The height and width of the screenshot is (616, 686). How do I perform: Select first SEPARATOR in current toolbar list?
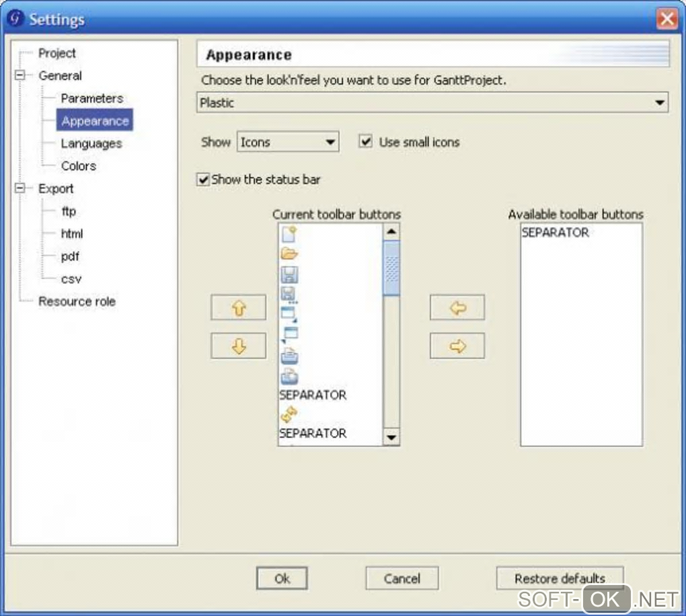[313, 395]
